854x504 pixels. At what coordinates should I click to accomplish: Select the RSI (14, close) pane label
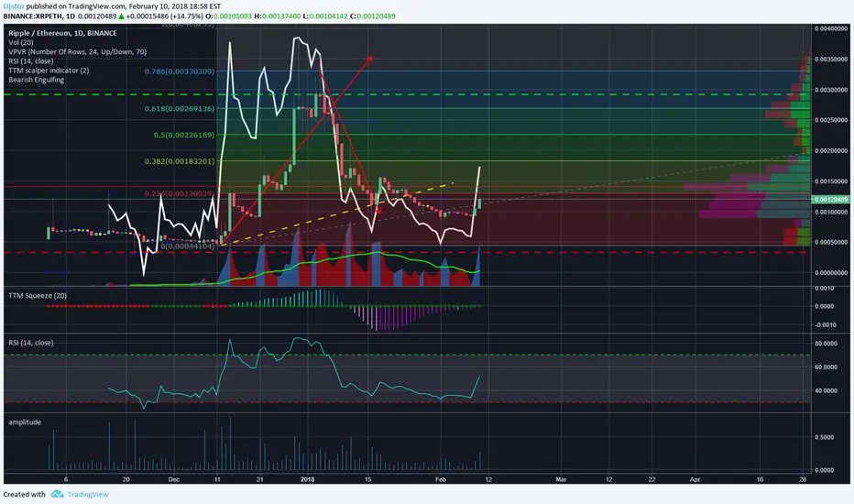point(30,343)
